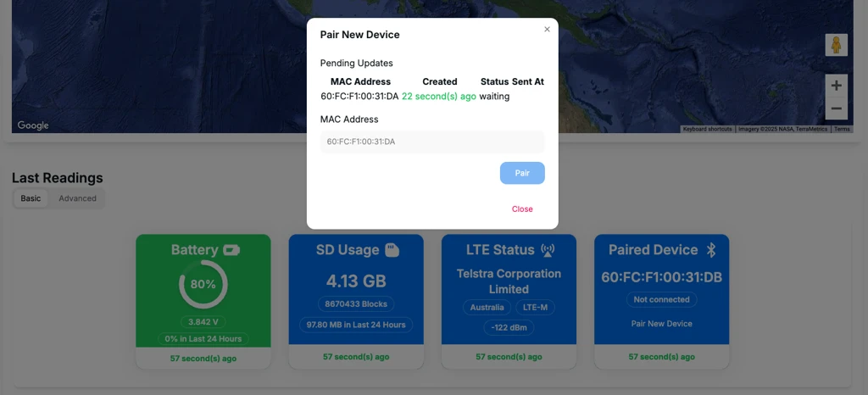
Task: Zoom out on the map
Action: pyautogui.click(x=836, y=108)
